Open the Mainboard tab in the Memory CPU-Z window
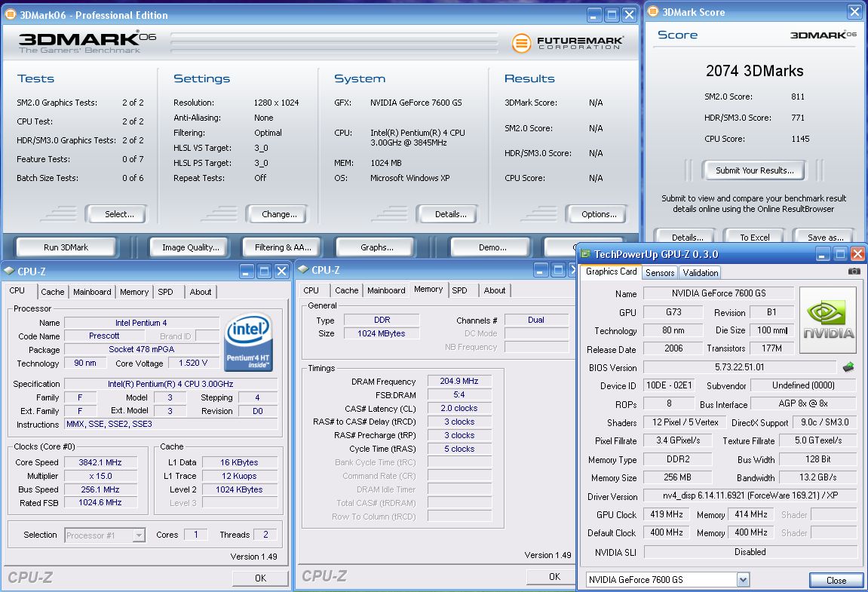 (x=386, y=290)
